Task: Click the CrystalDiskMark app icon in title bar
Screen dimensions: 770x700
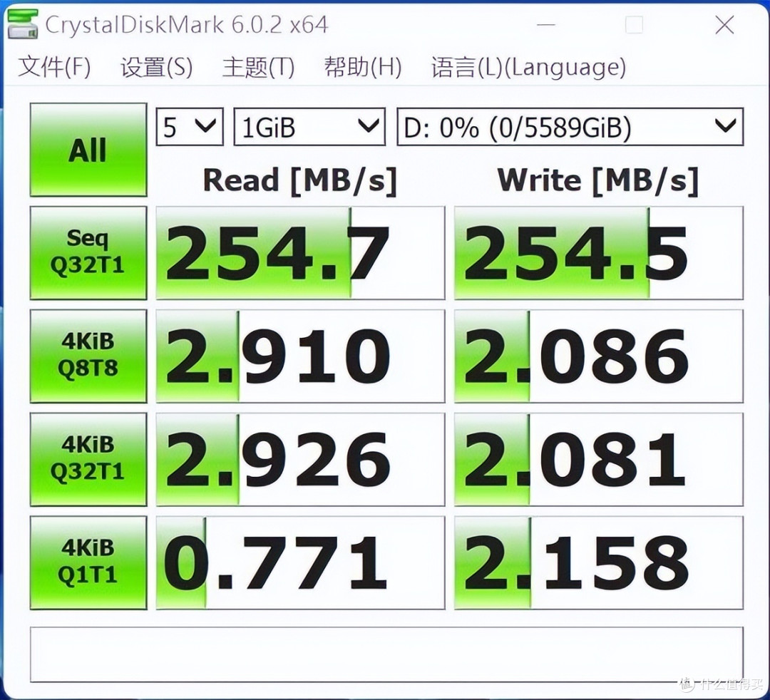Action: coord(23,24)
